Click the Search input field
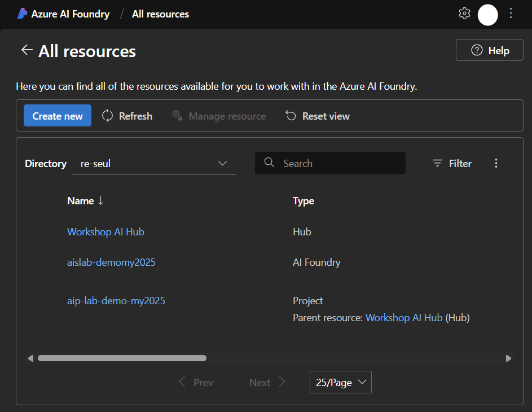Screen dimensions: 532x412 [330, 163]
